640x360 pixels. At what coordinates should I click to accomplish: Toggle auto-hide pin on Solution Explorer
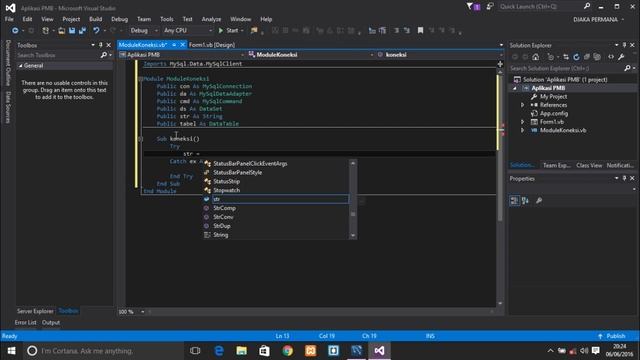click(624, 45)
